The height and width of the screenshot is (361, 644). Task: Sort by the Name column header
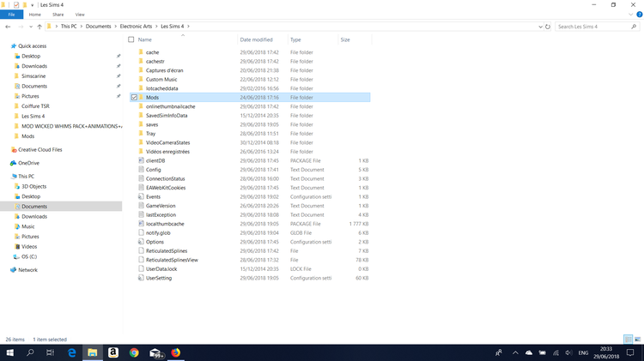tap(145, 39)
